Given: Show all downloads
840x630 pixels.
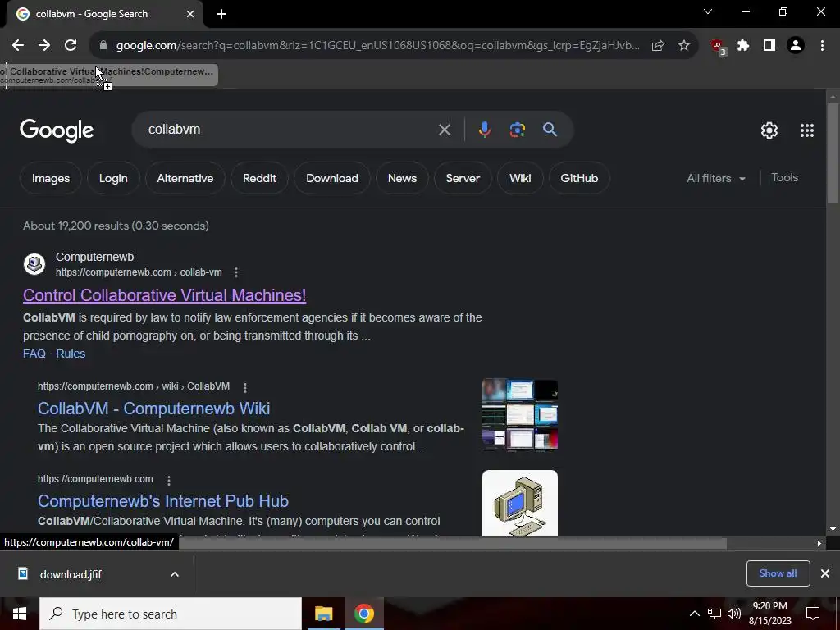Looking at the screenshot, I should (x=778, y=573).
